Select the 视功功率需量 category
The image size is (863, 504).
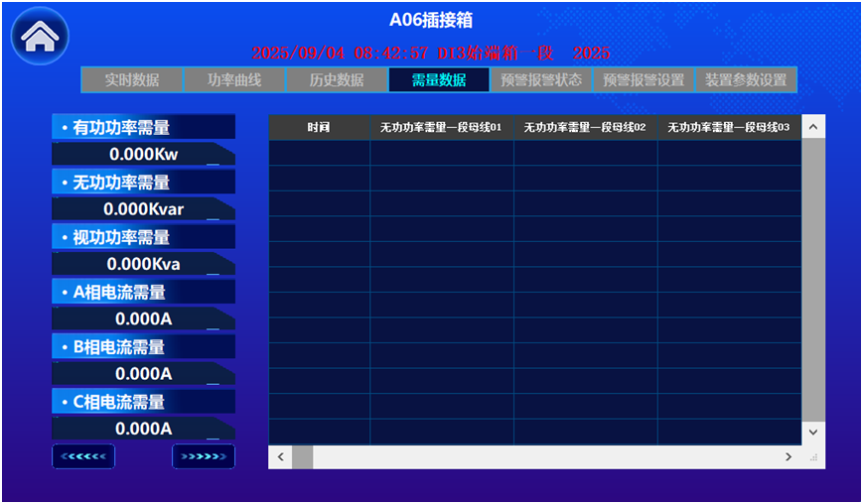(144, 237)
